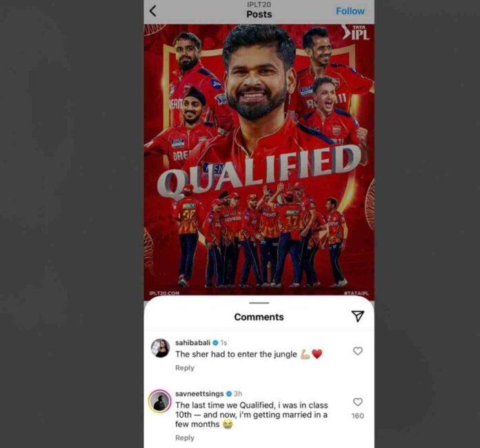This screenshot has width=480, height=448.
Task: Like savneettsings' comment with the heart
Action: [x=357, y=402]
